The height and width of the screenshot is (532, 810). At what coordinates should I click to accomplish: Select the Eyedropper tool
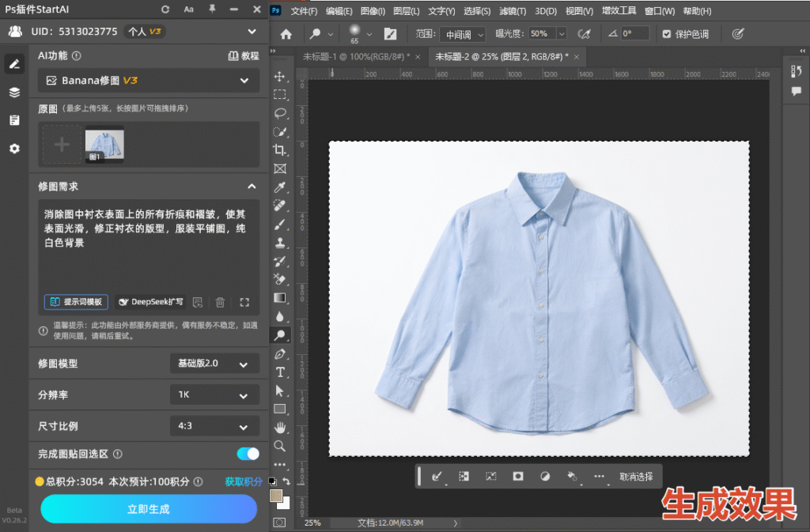tap(279, 187)
